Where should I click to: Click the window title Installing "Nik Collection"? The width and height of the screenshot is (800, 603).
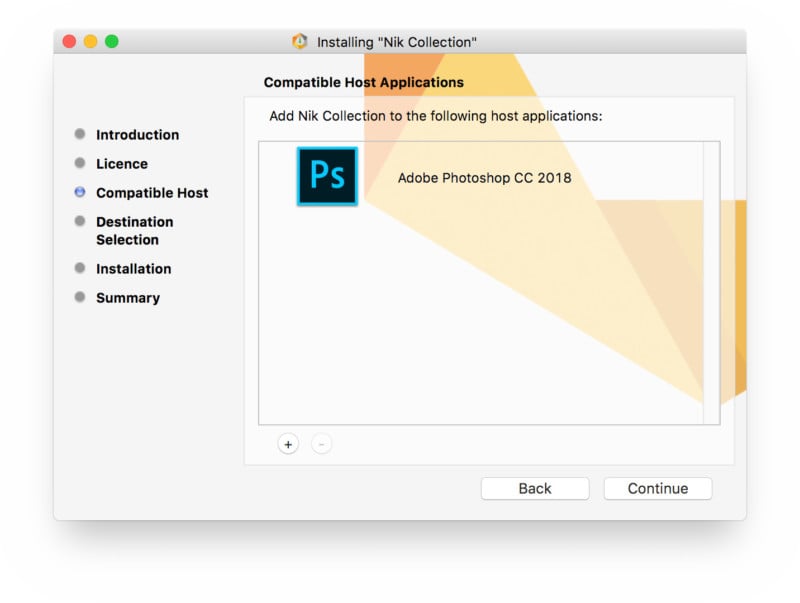click(x=397, y=42)
